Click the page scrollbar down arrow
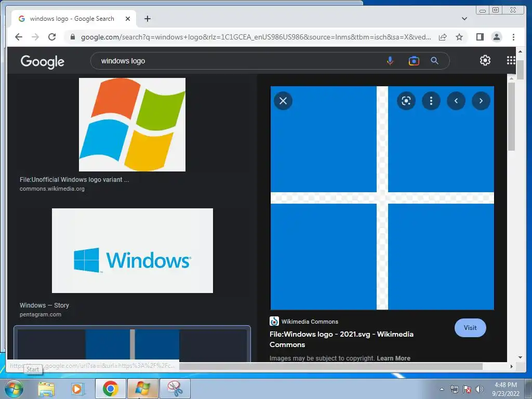 tap(520, 357)
